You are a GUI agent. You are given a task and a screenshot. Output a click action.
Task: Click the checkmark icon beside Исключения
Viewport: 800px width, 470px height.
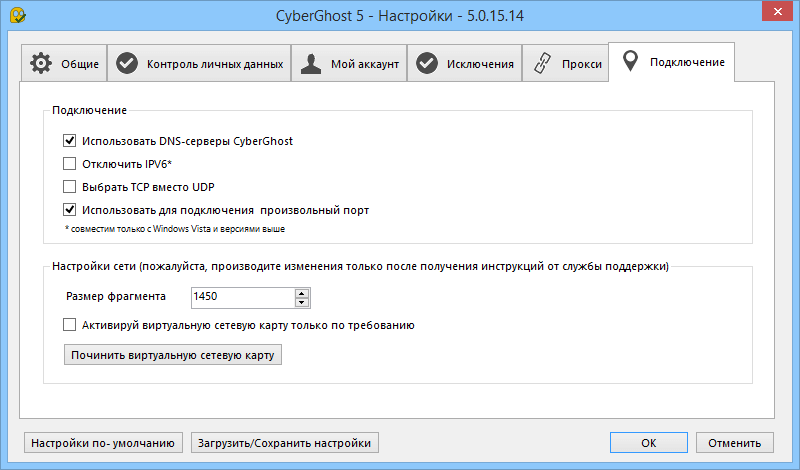427,64
